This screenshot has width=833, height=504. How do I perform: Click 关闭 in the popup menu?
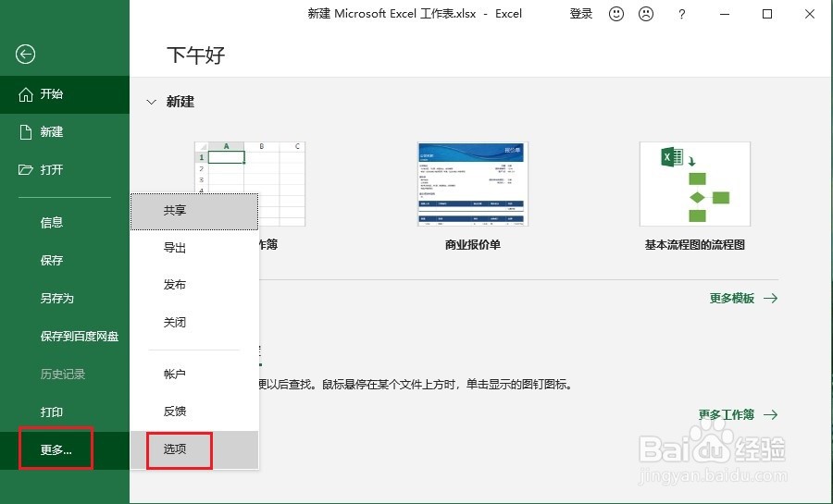point(194,323)
